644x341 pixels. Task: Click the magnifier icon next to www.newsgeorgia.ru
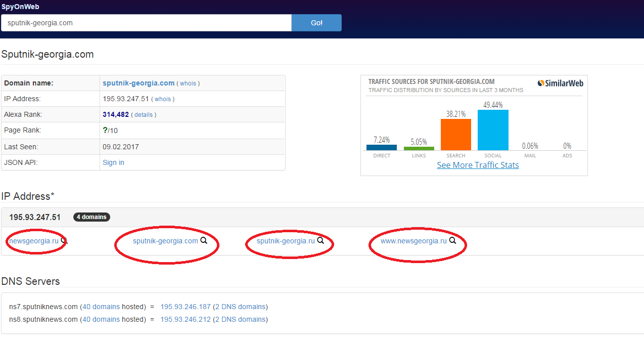(452, 241)
